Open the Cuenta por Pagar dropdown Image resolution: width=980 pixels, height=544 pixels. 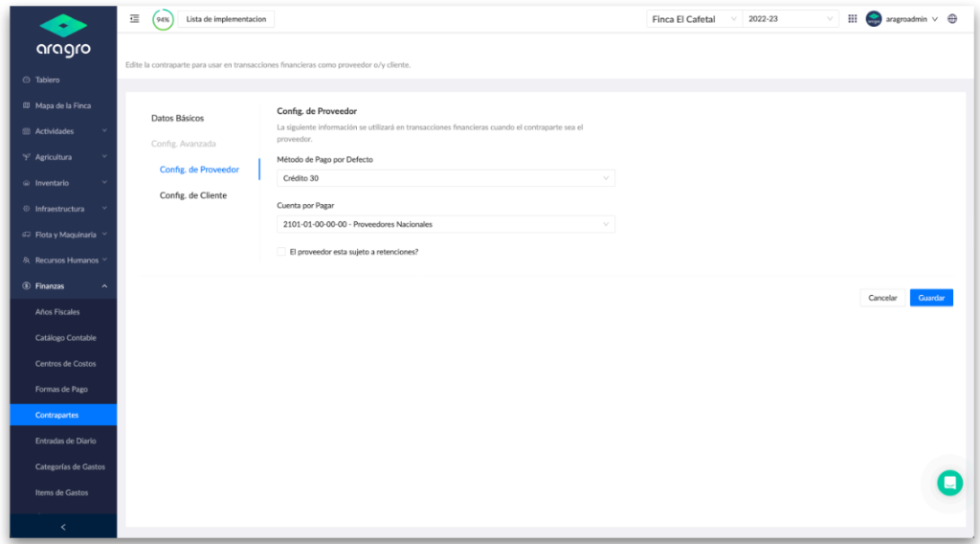tap(446, 224)
